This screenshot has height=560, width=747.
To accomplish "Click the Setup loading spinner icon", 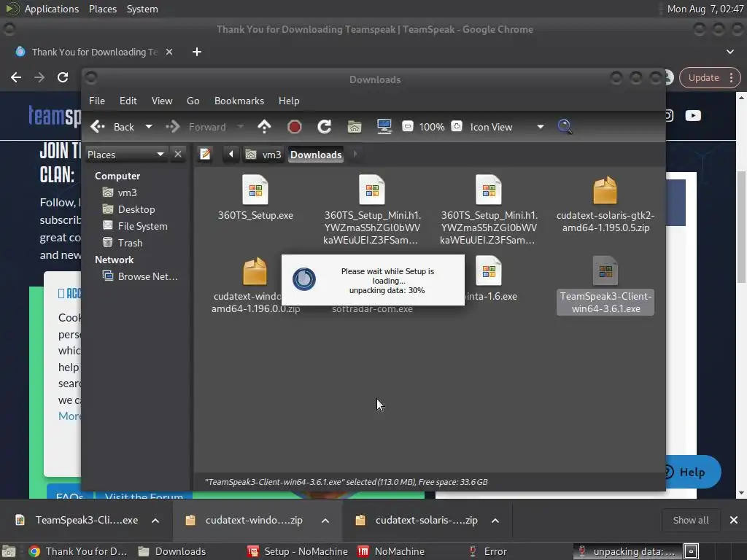I will [304, 279].
